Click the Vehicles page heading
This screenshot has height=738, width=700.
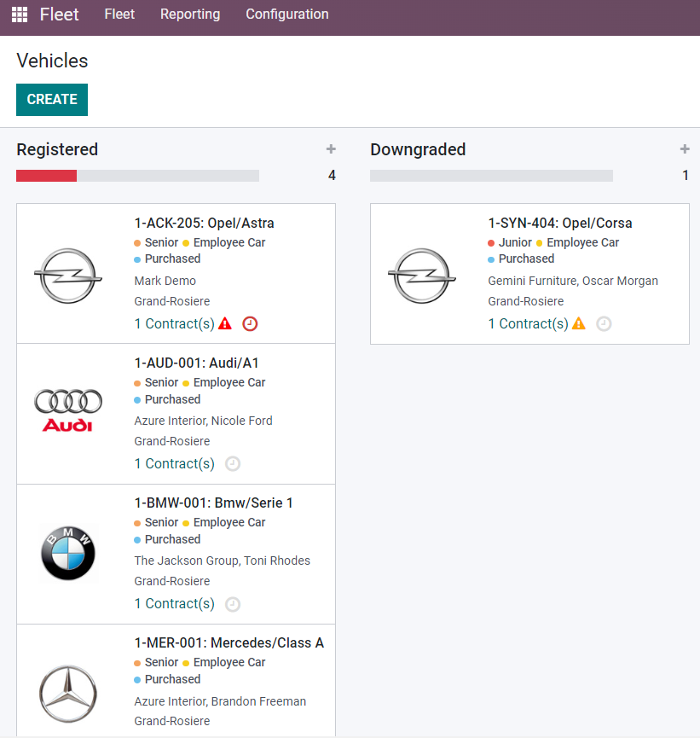[x=52, y=61]
